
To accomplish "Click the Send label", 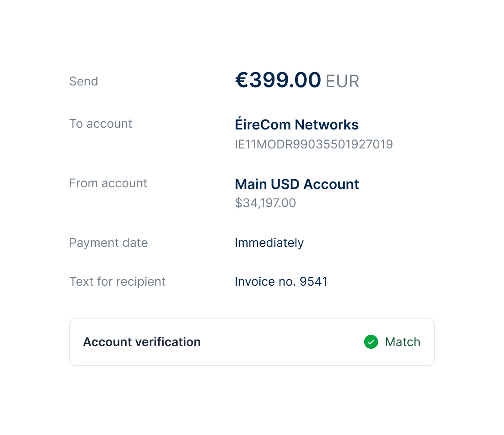I will coord(83,81).
